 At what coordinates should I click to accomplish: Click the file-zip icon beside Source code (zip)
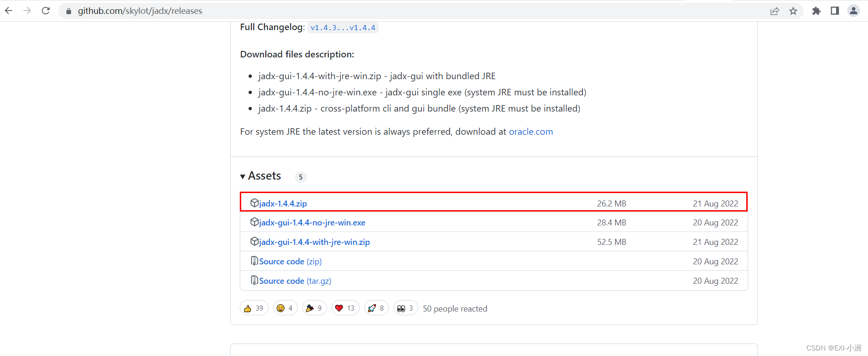(x=254, y=261)
